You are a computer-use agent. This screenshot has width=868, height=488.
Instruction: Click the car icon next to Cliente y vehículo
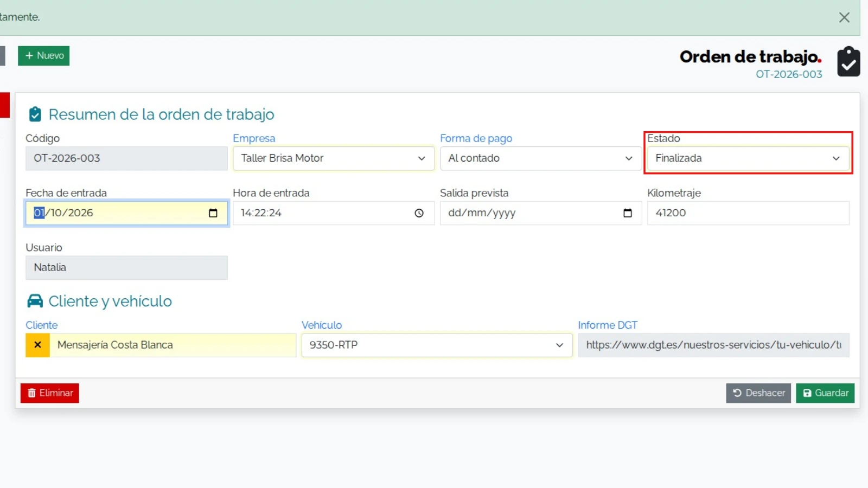click(x=35, y=301)
